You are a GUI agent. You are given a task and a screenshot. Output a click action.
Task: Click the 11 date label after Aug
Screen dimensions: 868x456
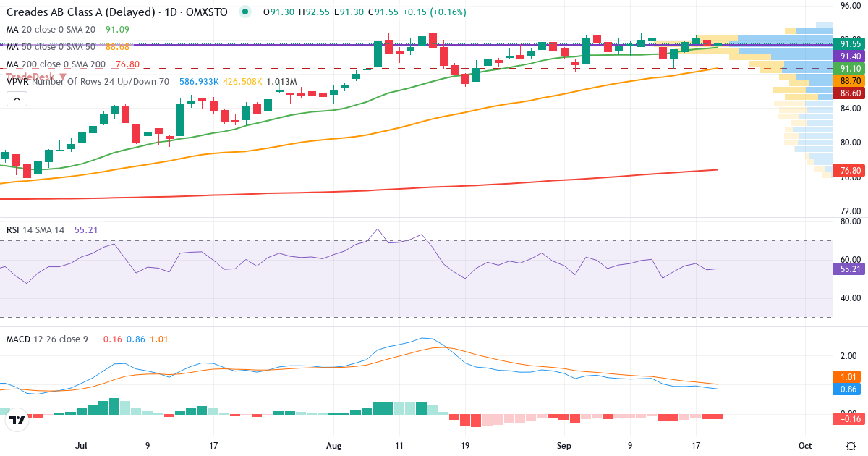[x=399, y=444]
